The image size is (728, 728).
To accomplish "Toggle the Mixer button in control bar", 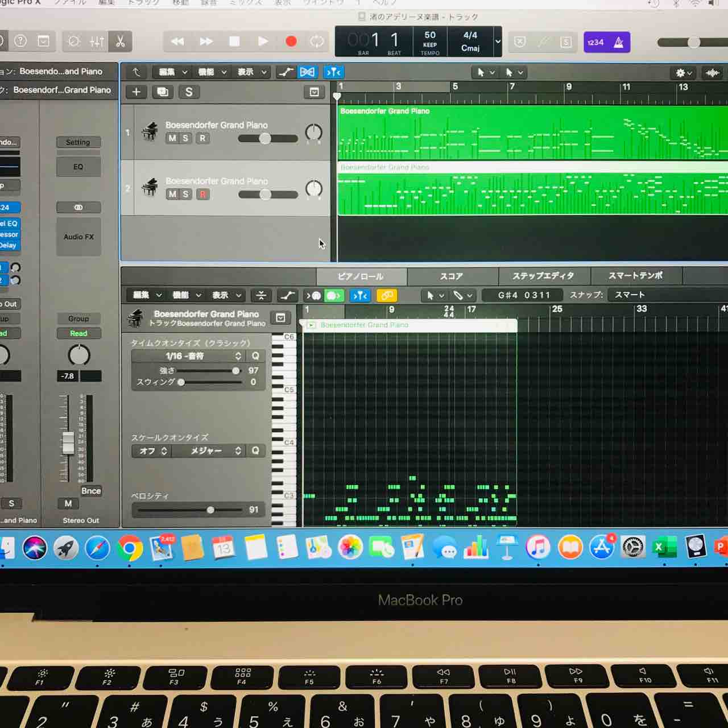I will coord(97,42).
